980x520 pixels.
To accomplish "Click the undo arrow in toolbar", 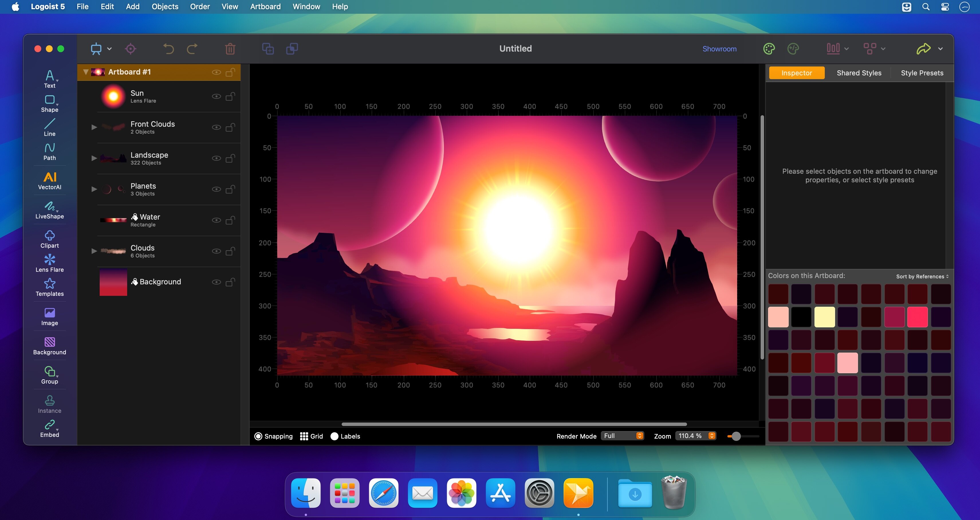I will (x=168, y=49).
